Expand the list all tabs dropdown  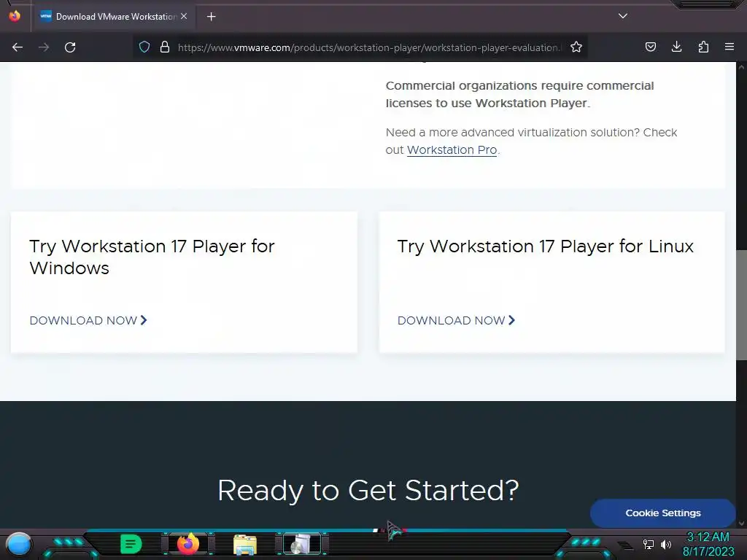pos(623,16)
